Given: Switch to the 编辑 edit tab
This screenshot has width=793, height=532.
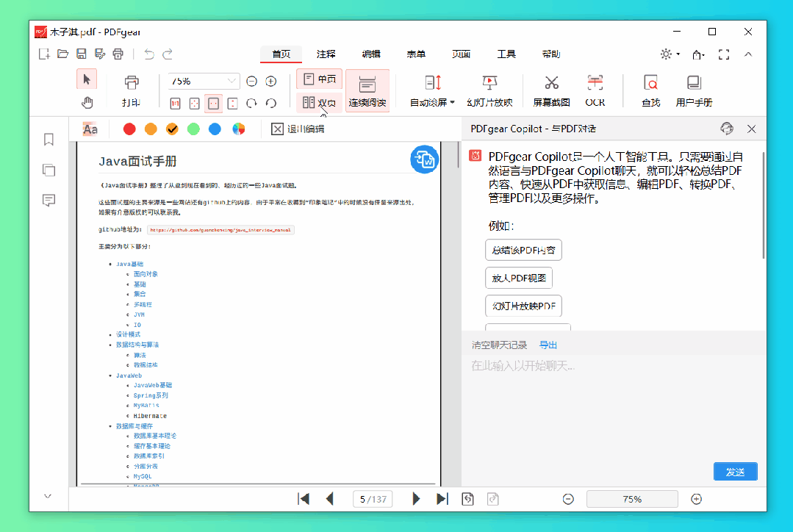Looking at the screenshot, I should (370, 54).
